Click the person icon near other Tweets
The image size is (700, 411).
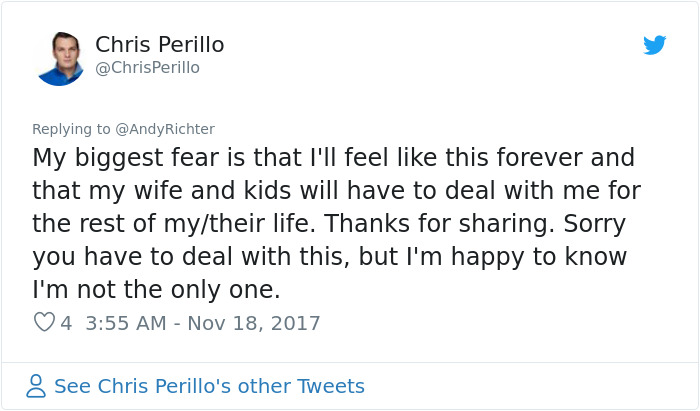[36, 386]
